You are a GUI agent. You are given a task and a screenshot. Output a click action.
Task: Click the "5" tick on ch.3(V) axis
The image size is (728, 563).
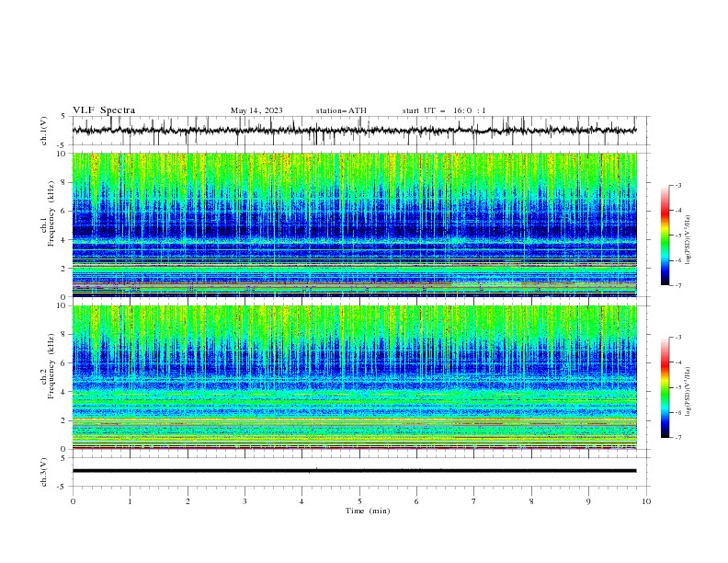pyautogui.click(x=63, y=457)
